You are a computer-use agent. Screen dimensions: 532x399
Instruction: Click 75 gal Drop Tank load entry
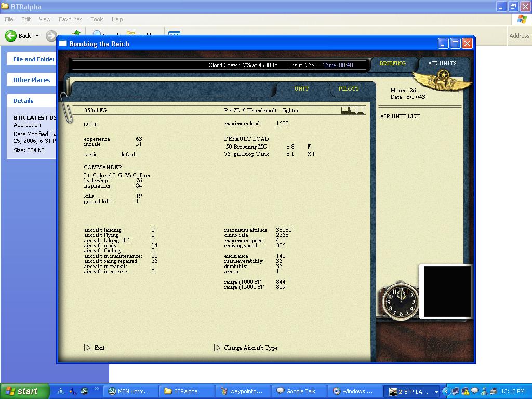[270, 154]
